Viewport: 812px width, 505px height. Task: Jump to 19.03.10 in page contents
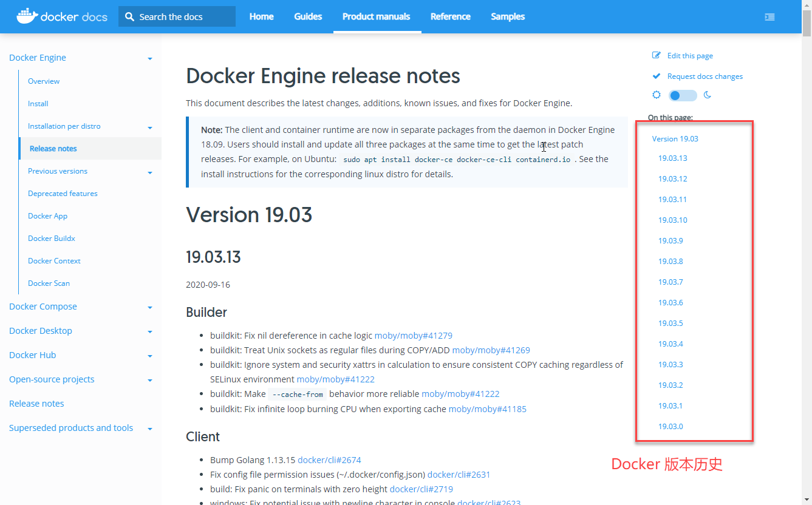[x=673, y=220]
